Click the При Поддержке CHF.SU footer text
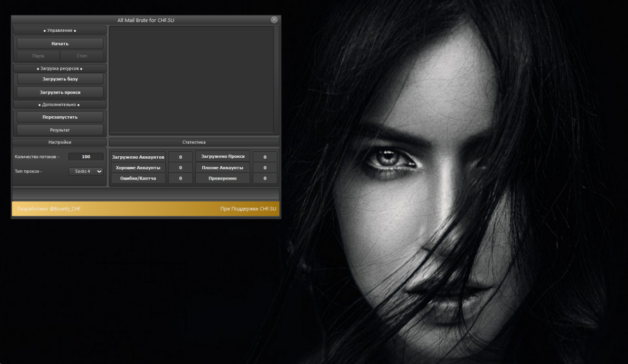Screen dimensions: 628x364 pyautogui.click(x=248, y=209)
